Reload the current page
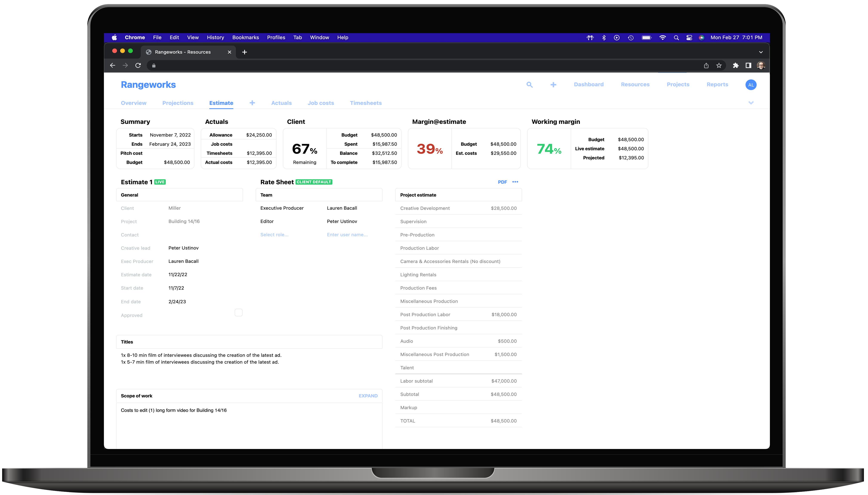Image resolution: width=868 pixels, height=495 pixels. (138, 66)
